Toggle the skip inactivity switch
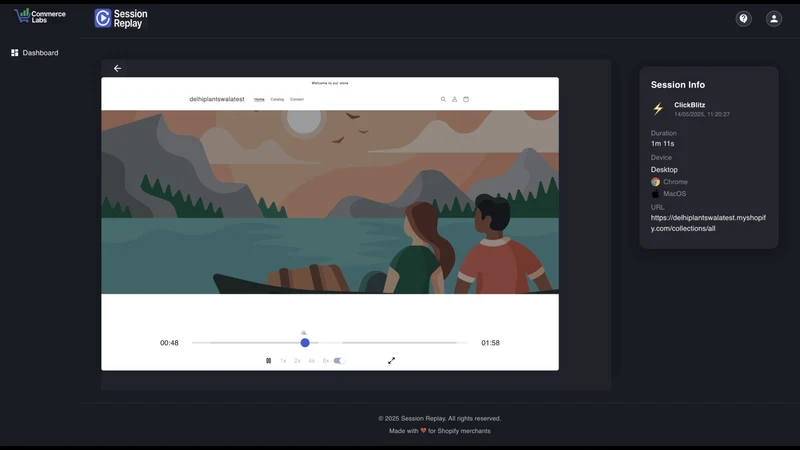800x450 pixels. pos(339,361)
